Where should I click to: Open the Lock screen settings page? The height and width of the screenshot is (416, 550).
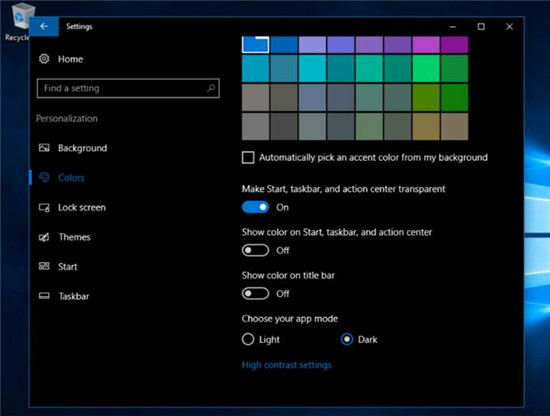tap(82, 207)
